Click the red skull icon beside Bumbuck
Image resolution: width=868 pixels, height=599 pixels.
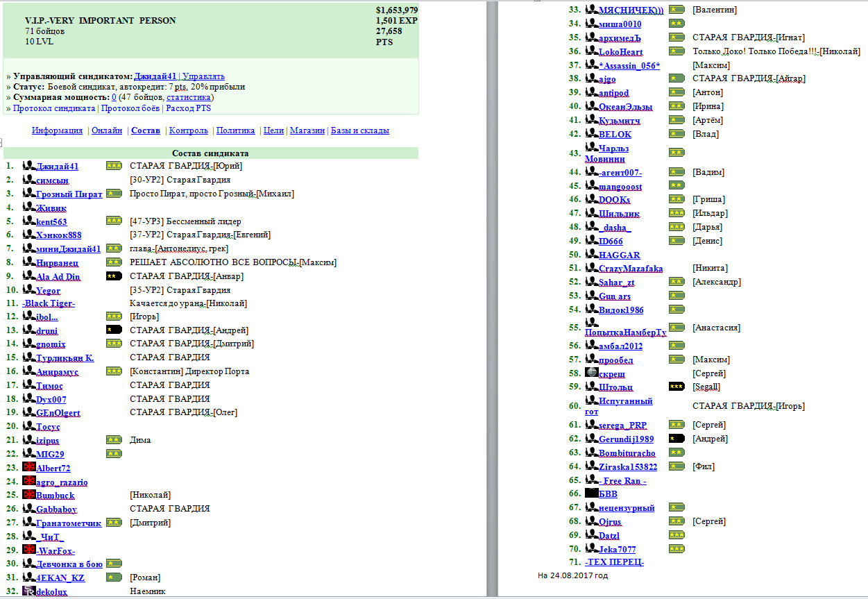(29, 494)
